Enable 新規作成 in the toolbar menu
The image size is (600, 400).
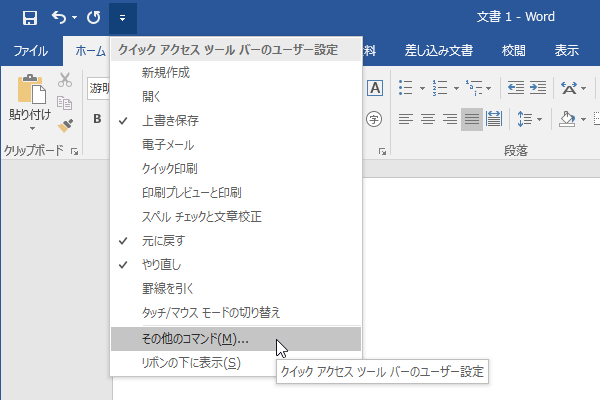(236, 73)
